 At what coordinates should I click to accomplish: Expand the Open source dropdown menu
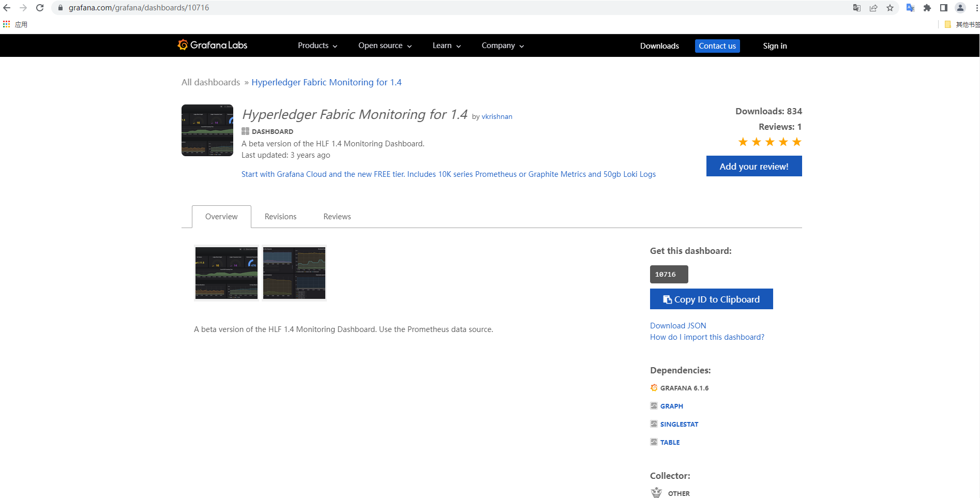pos(385,46)
